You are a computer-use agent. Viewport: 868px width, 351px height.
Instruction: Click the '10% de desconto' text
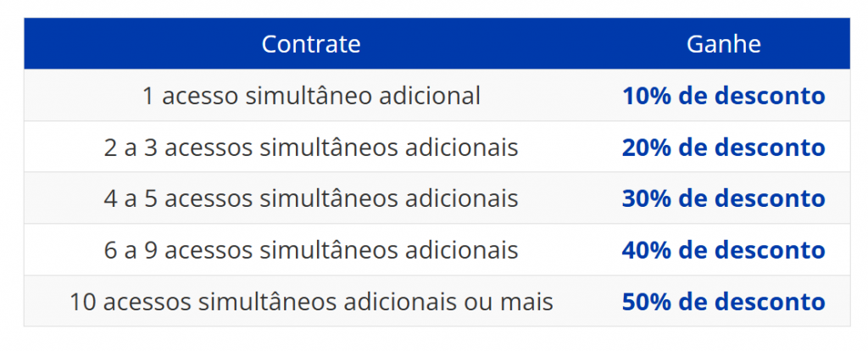tap(723, 96)
